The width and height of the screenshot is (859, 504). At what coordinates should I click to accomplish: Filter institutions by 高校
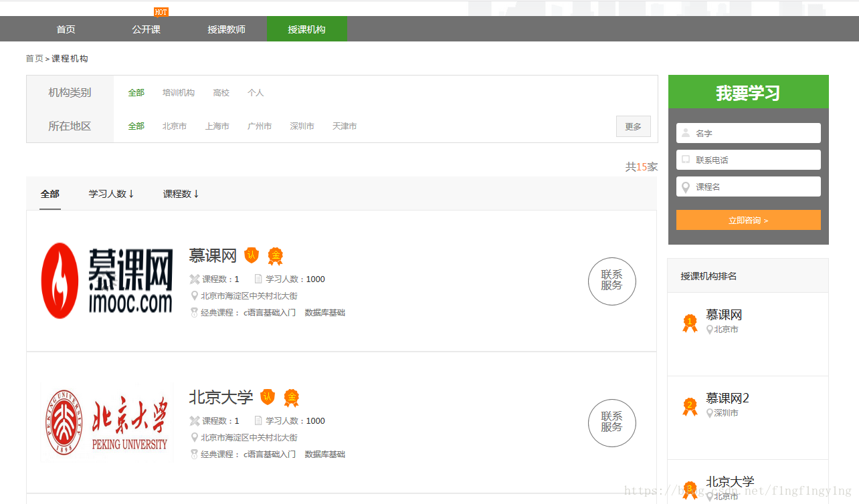221,93
